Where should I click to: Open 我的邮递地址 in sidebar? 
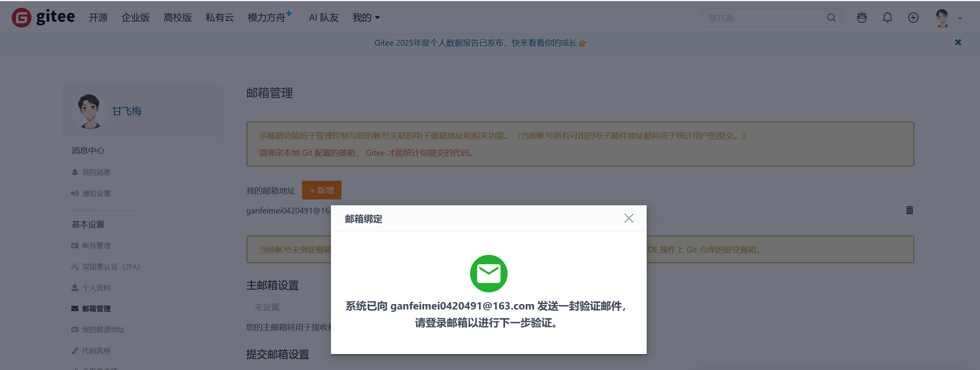103,329
